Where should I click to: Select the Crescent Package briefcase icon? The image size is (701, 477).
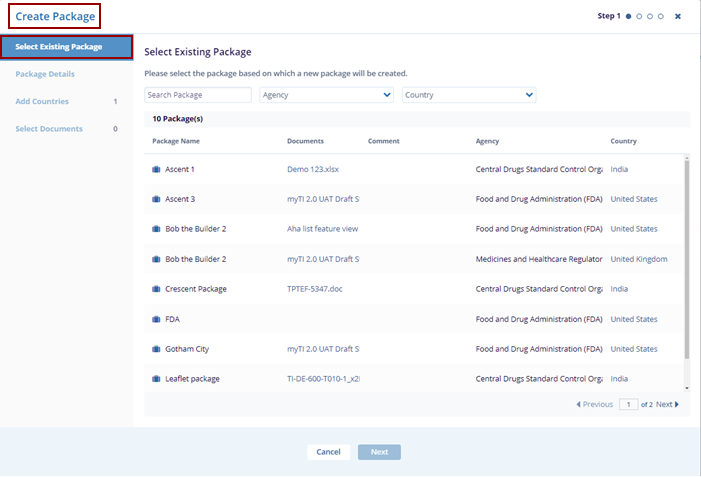click(156, 290)
